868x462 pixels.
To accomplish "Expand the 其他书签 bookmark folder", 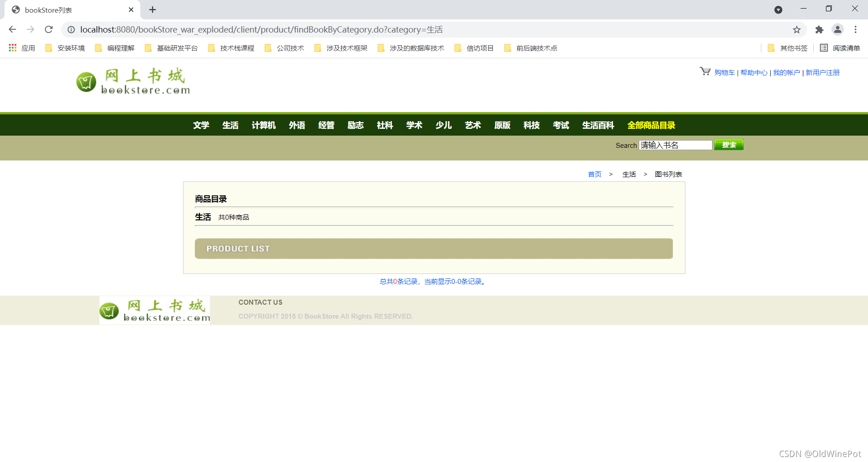I will tap(788, 48).
